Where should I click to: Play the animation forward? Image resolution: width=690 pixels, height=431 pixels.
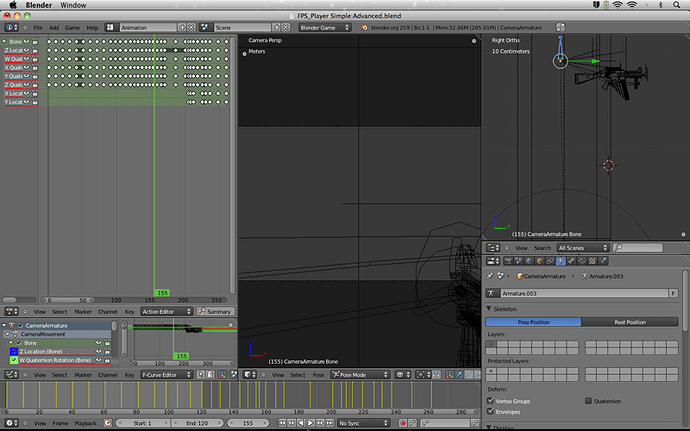(310, 423)
